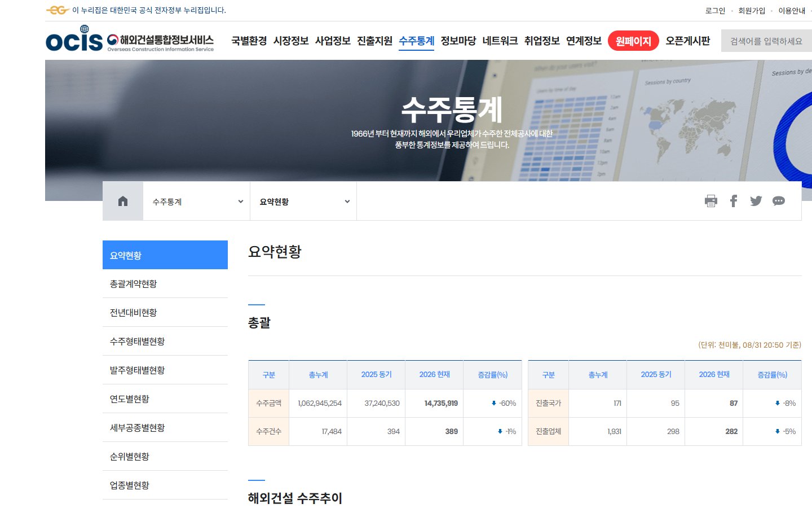Open 국별환경 menu
812x508 pixels.
pos(249,41)
